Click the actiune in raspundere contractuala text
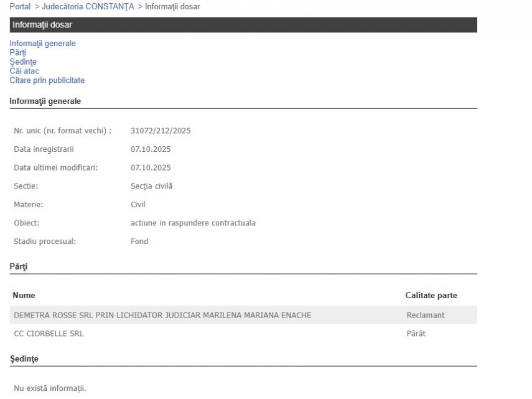This screenshot has height=399, width=532. point(189,223)
